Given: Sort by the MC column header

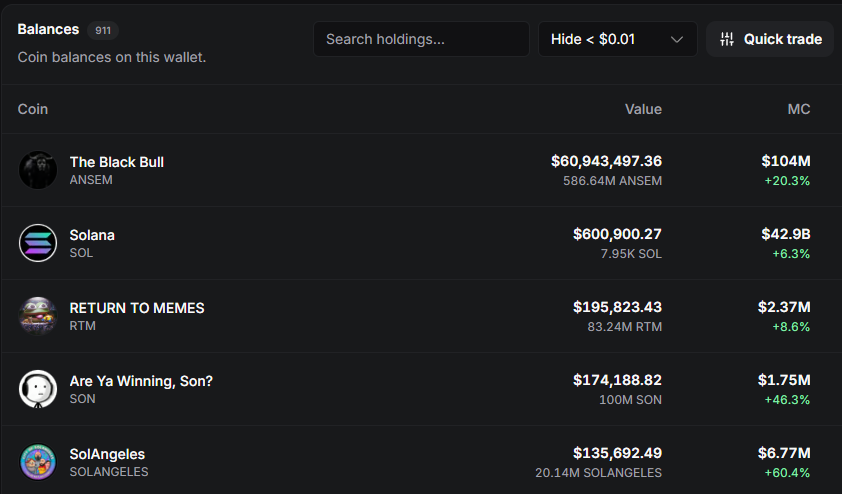Looking at the screenshot, I should click(x=799, y=109).
